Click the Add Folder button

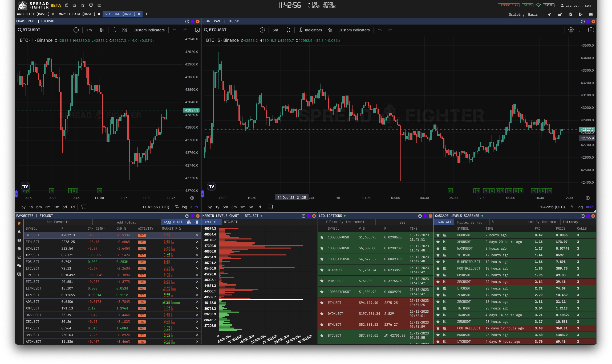tap(127, 222)
